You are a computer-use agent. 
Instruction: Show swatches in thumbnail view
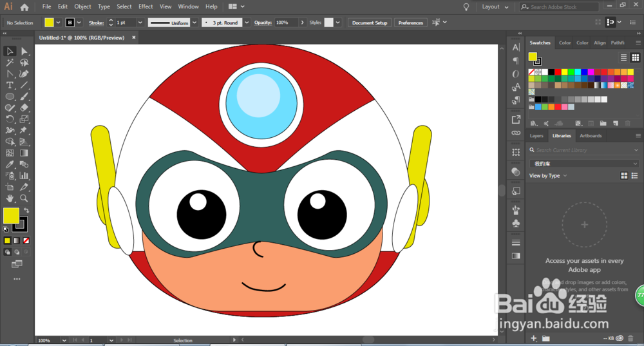[x=636, y=57]
